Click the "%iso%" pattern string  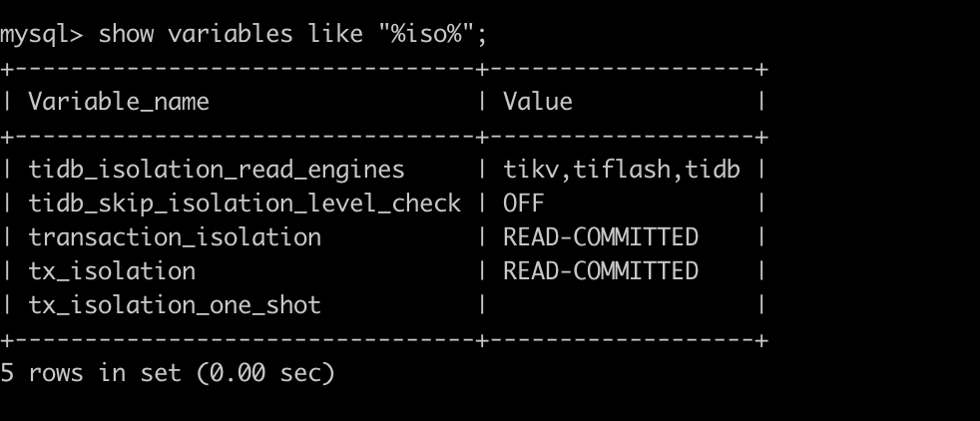tap(429, 35)
